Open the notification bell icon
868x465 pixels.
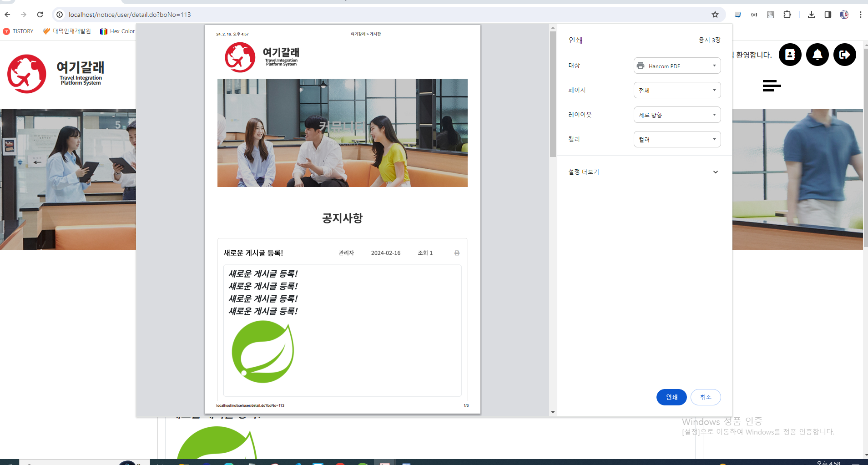pos(818,55)
